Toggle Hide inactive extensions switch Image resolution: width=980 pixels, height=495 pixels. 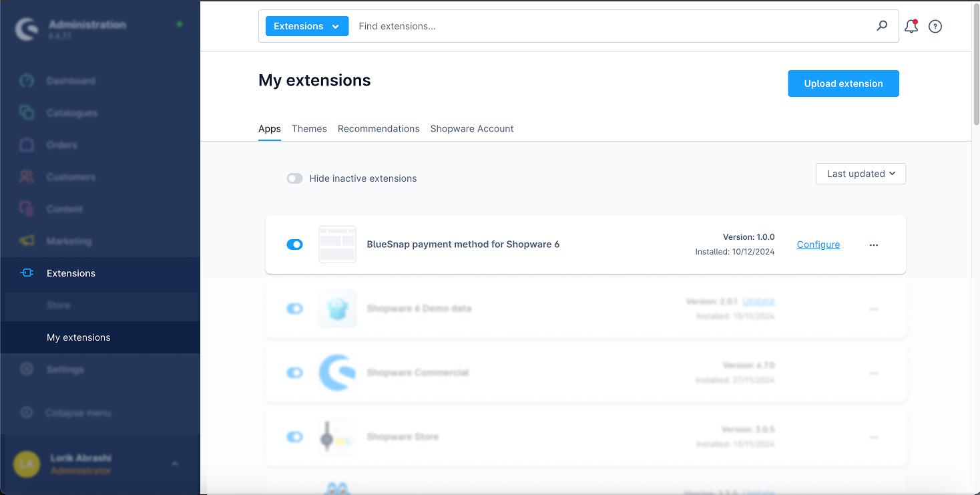coord(294,178)
